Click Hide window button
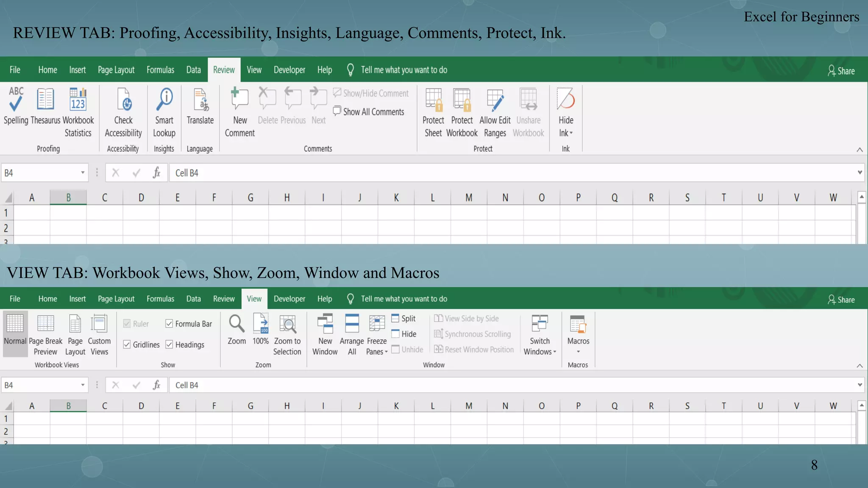868x488 pixels. (x=403, y=334)
